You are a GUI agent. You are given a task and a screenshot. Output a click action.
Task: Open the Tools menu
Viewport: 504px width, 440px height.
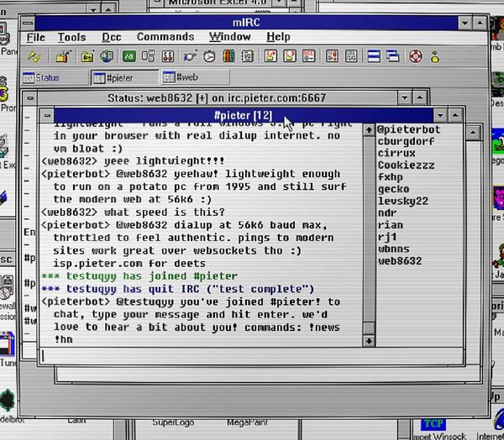pyautogui.click(x=71, y=37)
